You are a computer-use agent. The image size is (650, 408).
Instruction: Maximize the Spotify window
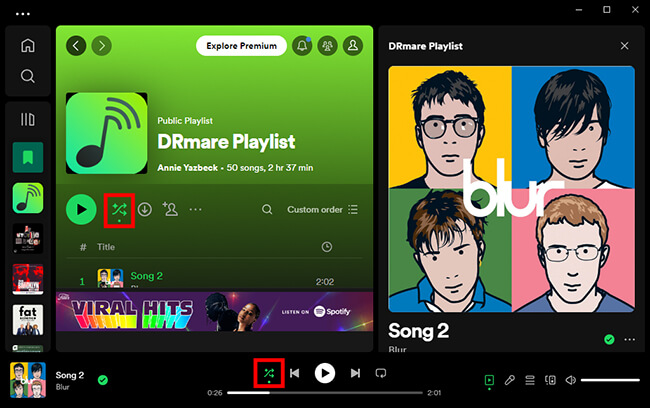click(x=606, y=10)
